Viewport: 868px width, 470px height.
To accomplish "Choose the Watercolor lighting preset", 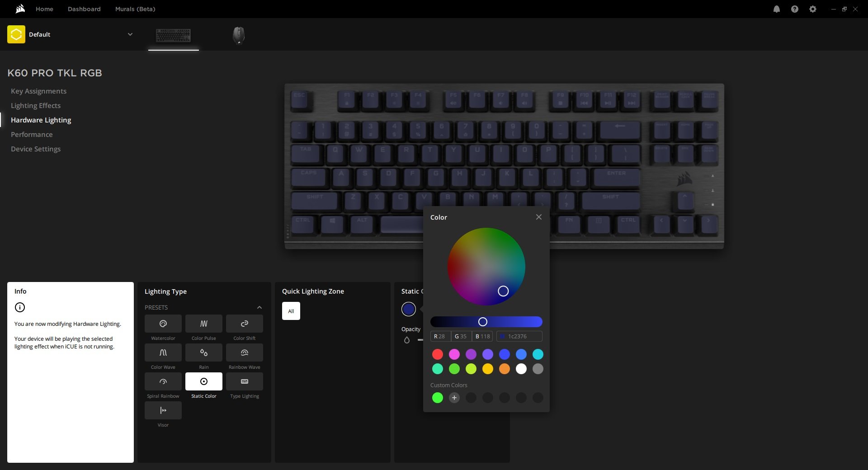I will 163,324.
